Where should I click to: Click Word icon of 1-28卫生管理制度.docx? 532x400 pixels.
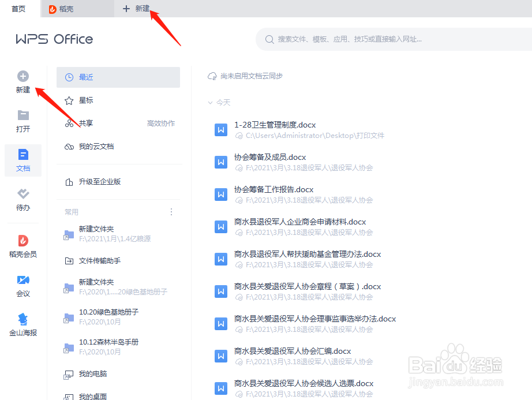coord(221,130)
